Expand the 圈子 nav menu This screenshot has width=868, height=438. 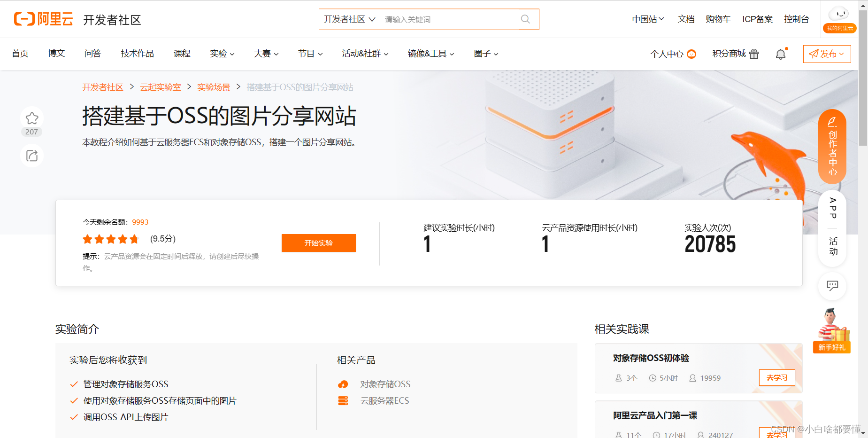(486, 54)
